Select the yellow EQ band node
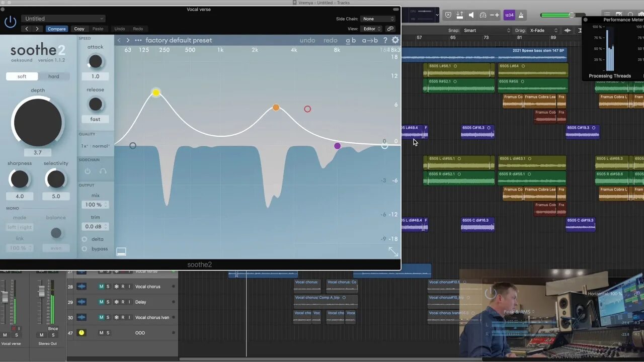The width and height of the screenshot is (644, 362). click(x=156, y=93)
